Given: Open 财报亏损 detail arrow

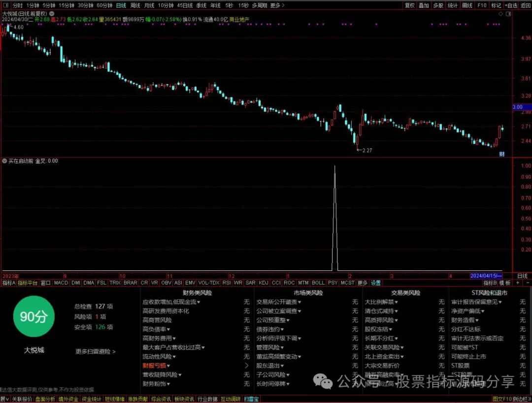Looking at the screenshot, I should (x=247, y=366).
